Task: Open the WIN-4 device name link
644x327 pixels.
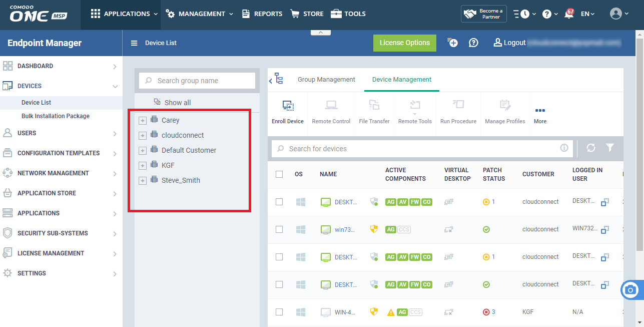Action: pyautogui.click(x=345, y=312)
